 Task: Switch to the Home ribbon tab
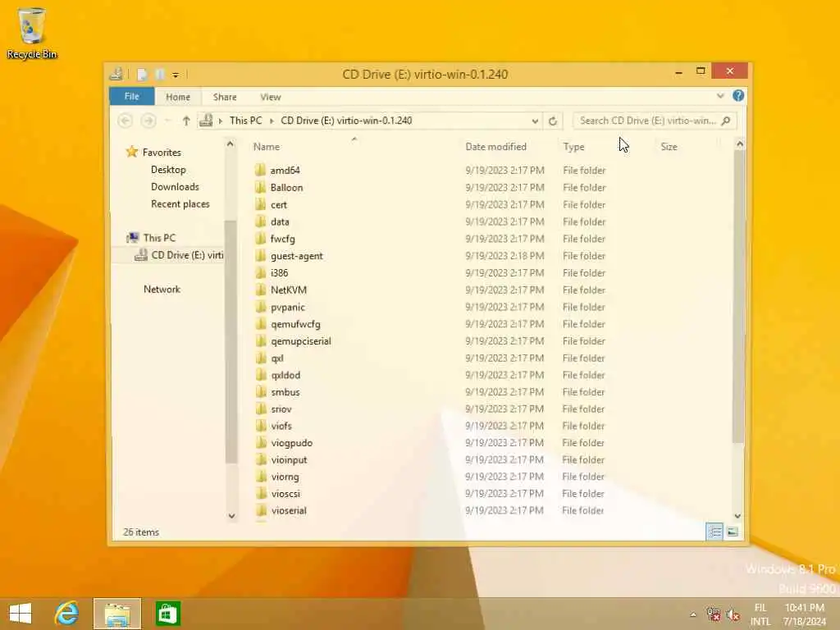pos(178,97)
